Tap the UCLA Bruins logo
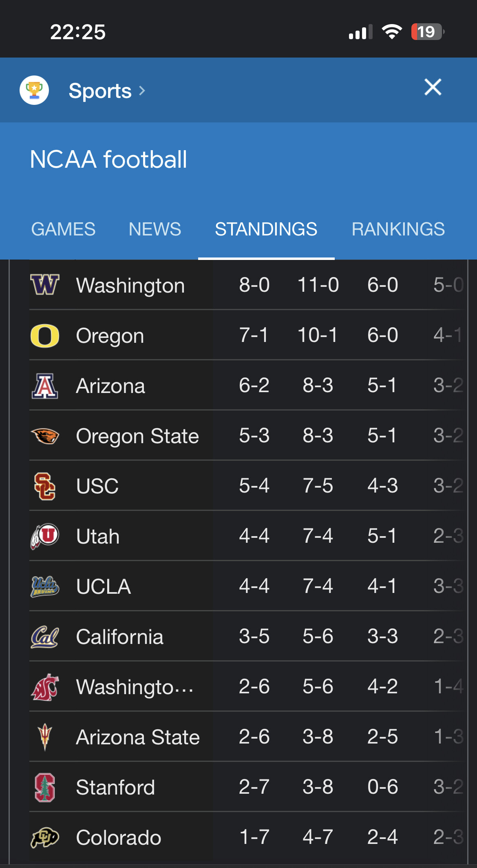The width and height of the screenshot is (477, 868). pos(45,586)
